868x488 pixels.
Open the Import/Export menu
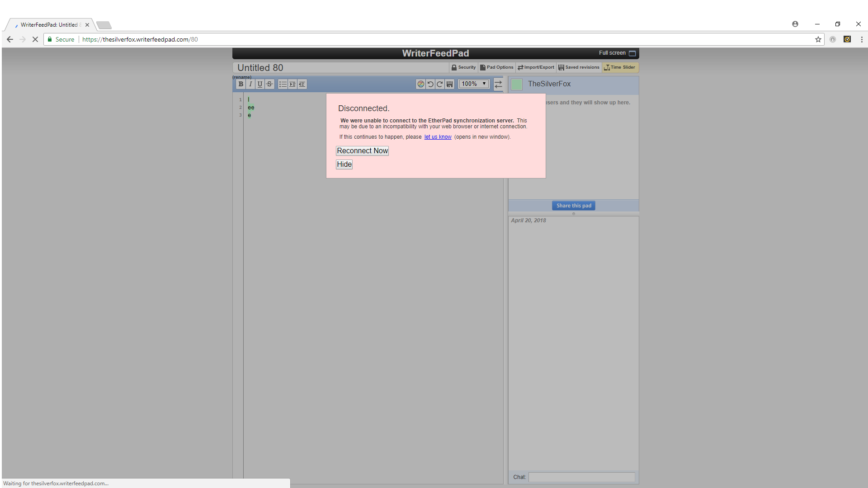click(x=536, y=67)
